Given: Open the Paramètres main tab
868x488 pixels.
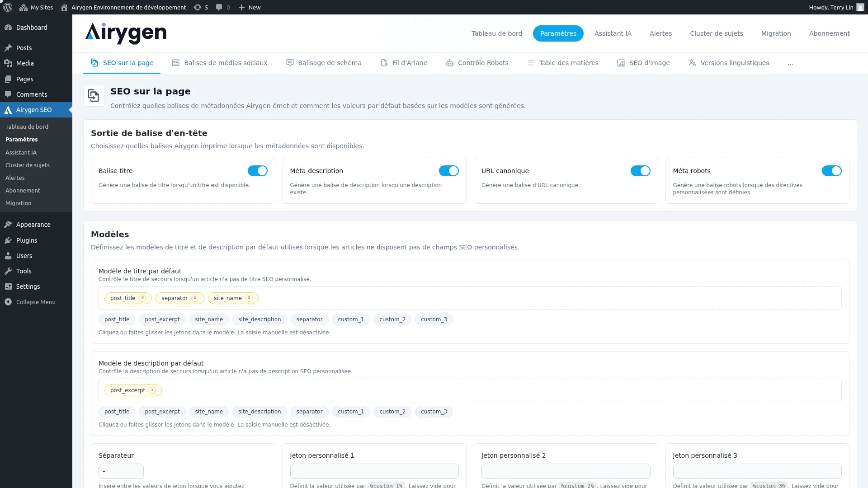Looking at the screenshot, I should click(558, 33).
